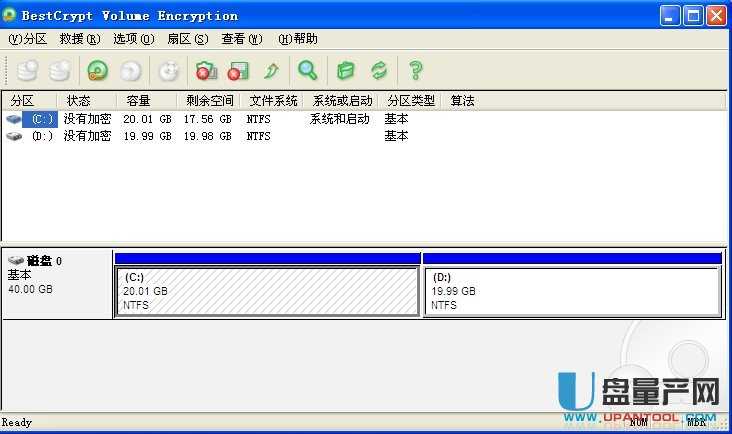The image size is (732, 434).
Task: Click the 17.56 GB free space cell
Action: point(207,119)
